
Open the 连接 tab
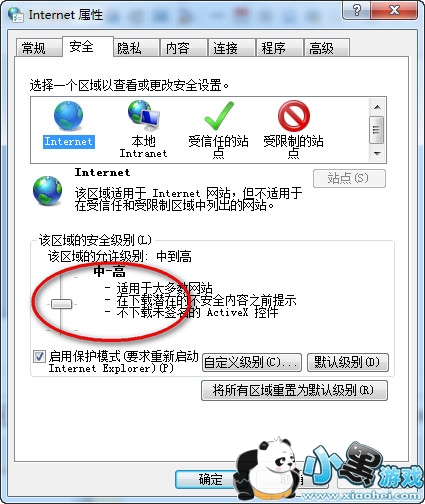pyautogui.click(x=225, y=48)
